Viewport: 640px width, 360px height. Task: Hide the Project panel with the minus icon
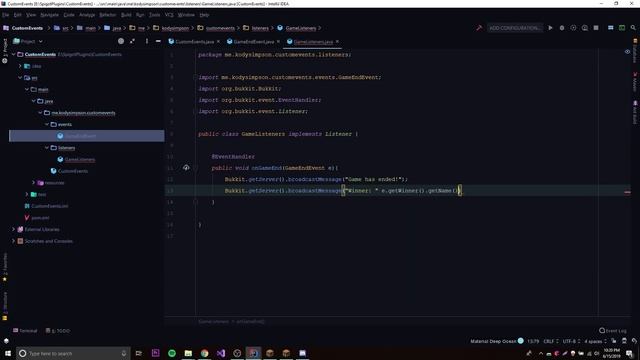coord(158,41)
